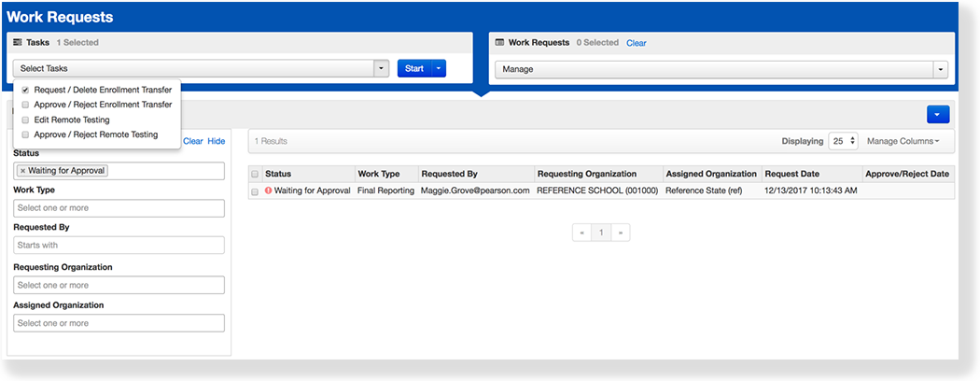Go to the previous results page
The width and height of the screenshot is (980, 381).
[581, 232]
